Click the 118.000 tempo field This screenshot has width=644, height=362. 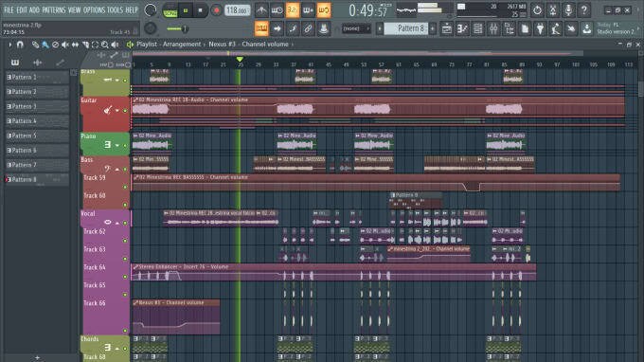point(238,10)
